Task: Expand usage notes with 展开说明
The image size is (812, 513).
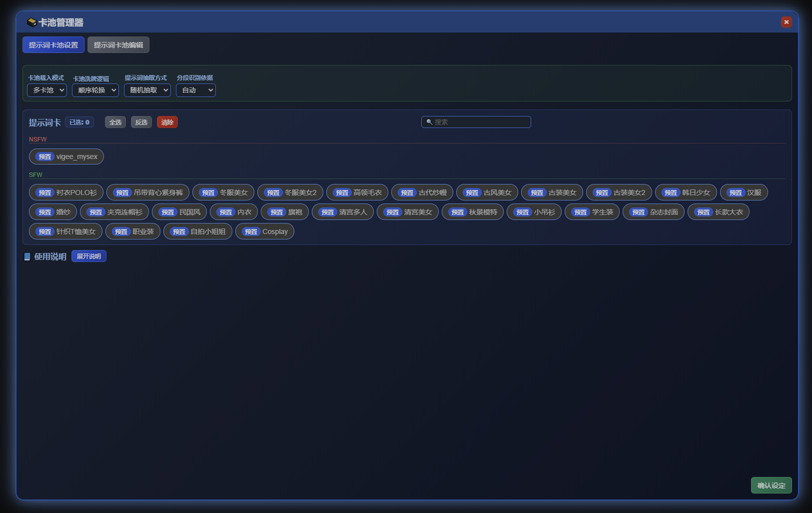Action: click(89, 256)
